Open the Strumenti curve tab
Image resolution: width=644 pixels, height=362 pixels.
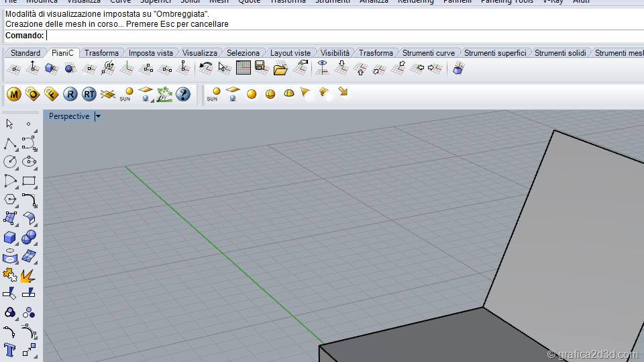(428, 53)
